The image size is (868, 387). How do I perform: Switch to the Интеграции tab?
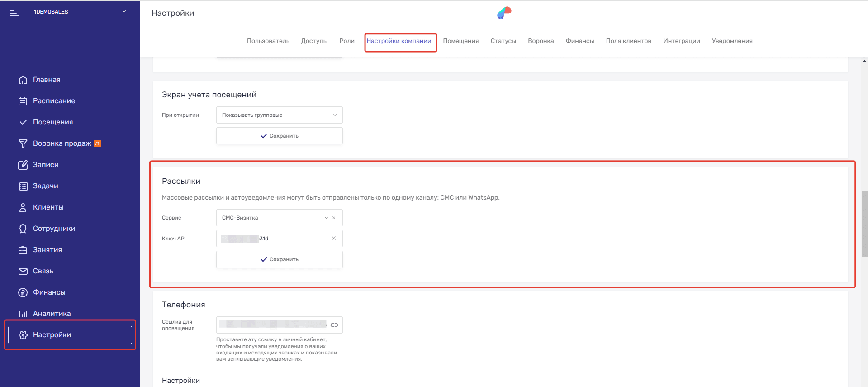(681, 41)
